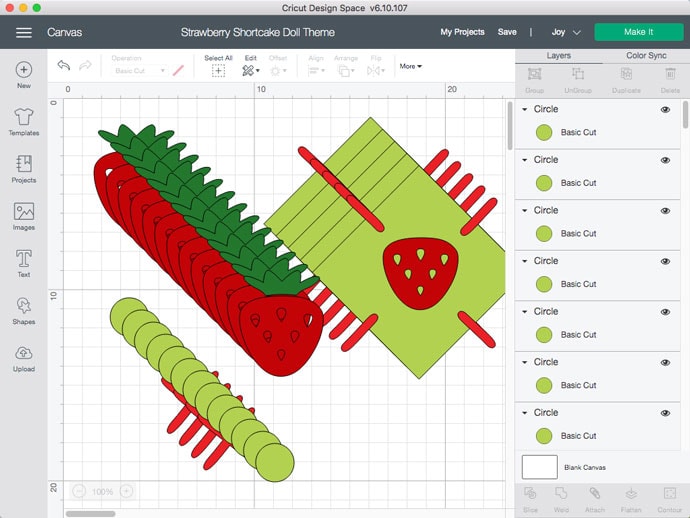Collapse the third Circle layer
The height and width of the screenshot is (518, 690).
[x=525, y=210]
